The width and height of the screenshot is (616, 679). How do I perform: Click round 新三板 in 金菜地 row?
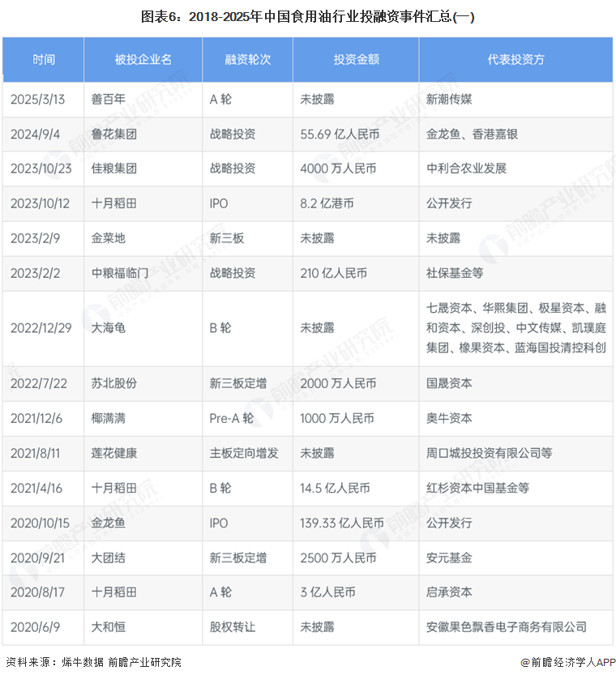pyautogui.click(x=227, y=238)
